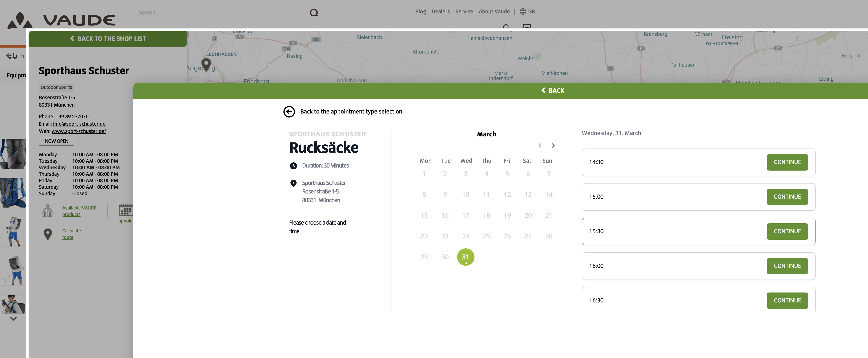This screenshot has width=868, height=358.
Task: Click the route location pin icon
Action: coord(48,234)
